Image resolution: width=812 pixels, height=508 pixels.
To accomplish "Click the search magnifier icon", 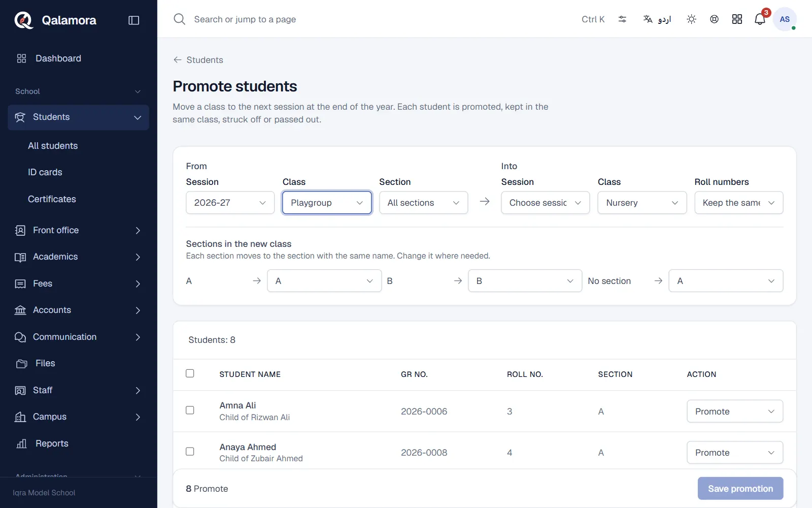I will click(179, 19).
